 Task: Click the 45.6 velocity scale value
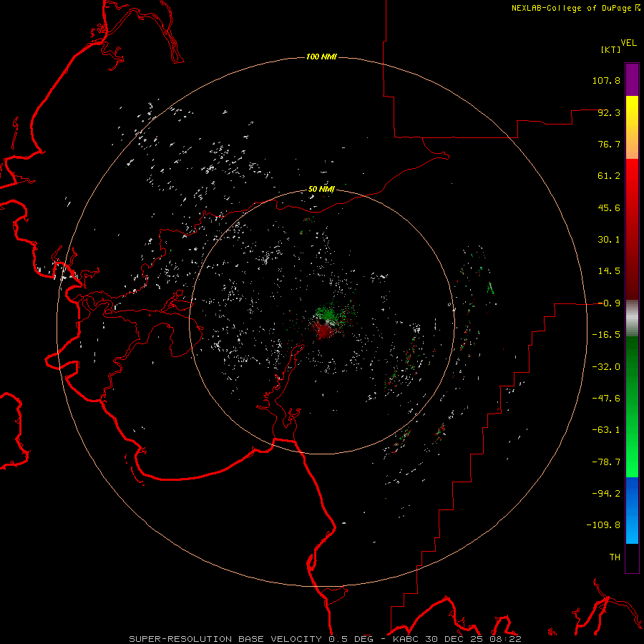(609, 208)
